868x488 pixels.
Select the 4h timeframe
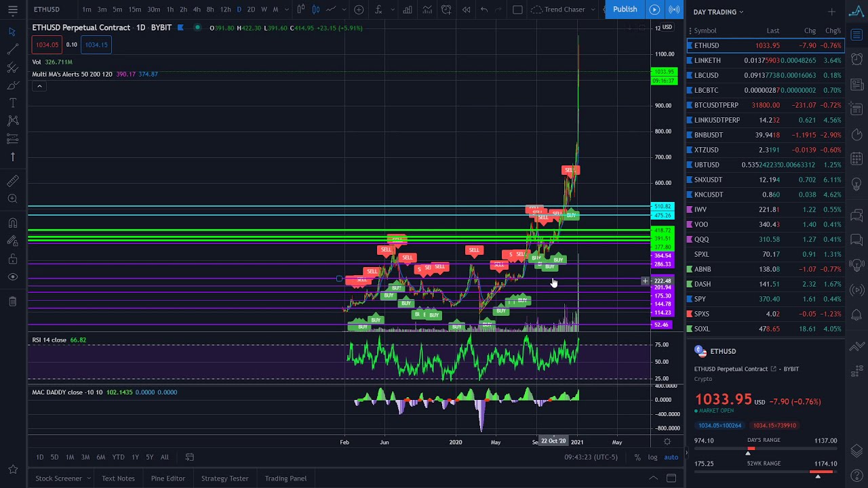197,9
